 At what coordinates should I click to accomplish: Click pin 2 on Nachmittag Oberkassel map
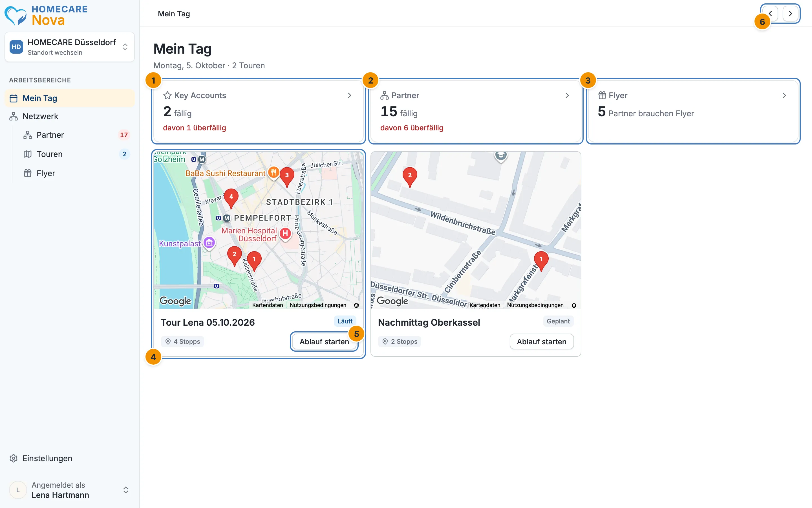click(410, 177)
